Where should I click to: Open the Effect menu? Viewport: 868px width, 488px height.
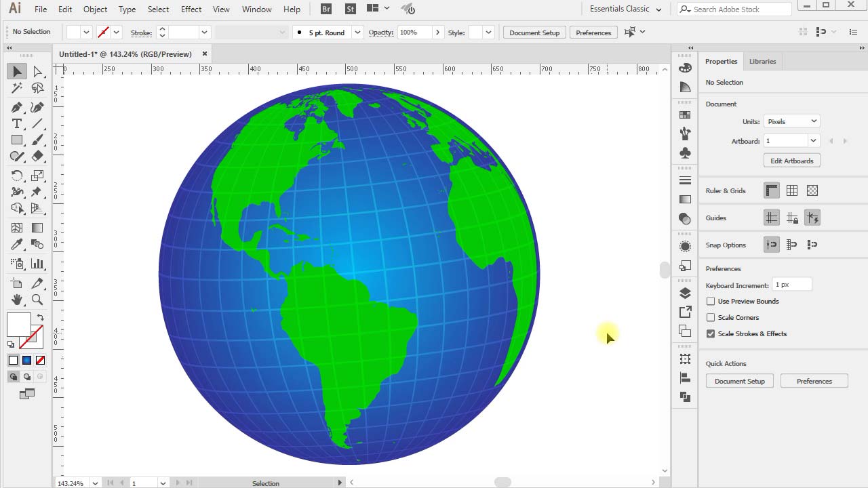[x=191, y=9]
